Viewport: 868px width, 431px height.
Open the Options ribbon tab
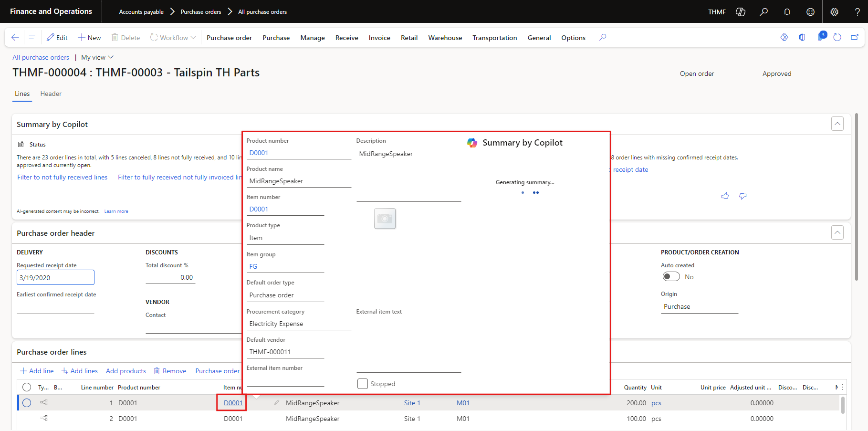tap(573, 38)
